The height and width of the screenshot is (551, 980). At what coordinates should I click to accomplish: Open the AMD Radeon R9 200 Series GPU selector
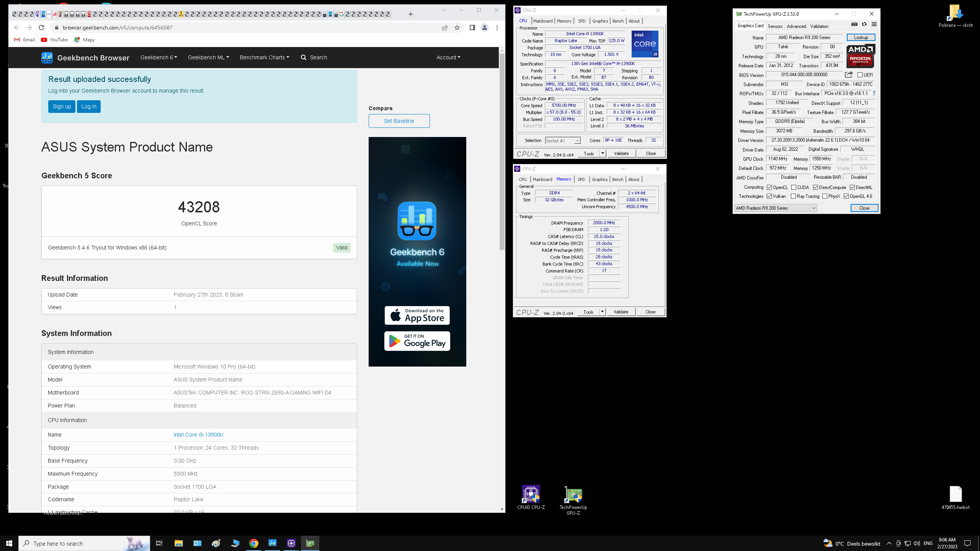point(776,208)
